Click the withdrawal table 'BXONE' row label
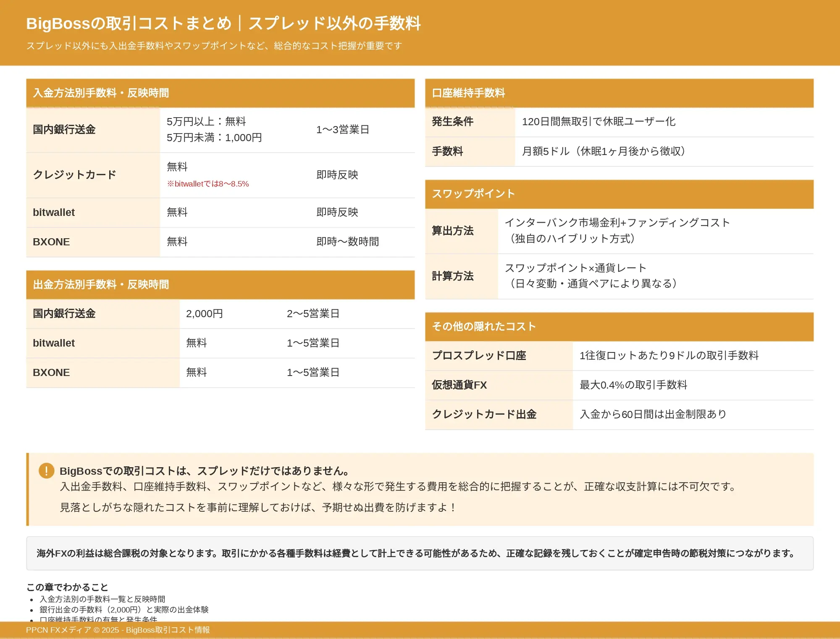840x639 pixels. coord(103,373)
